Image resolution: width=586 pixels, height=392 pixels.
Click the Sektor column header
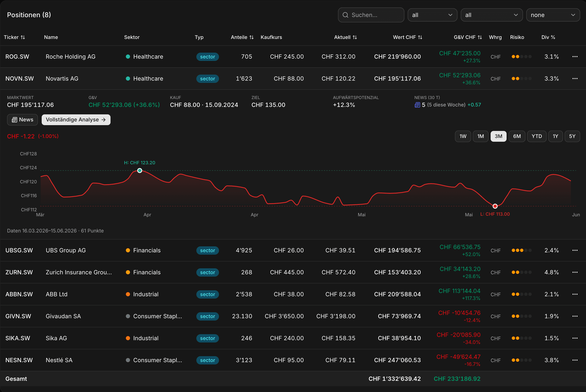point(132,37)
